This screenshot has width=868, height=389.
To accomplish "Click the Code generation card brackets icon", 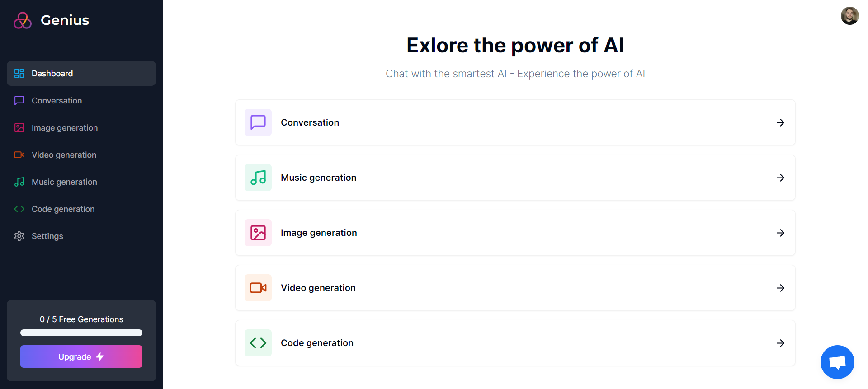I will [x=258, y=343].
